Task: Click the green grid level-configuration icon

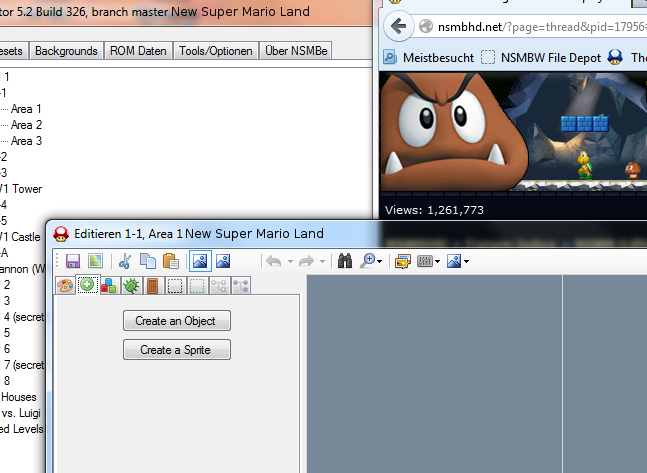Action: click(95, 261)
